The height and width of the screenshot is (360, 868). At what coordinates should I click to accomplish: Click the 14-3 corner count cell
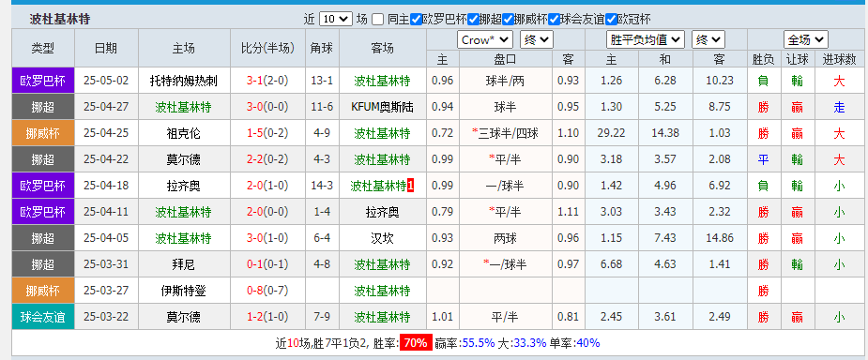(x=322, y=186)
